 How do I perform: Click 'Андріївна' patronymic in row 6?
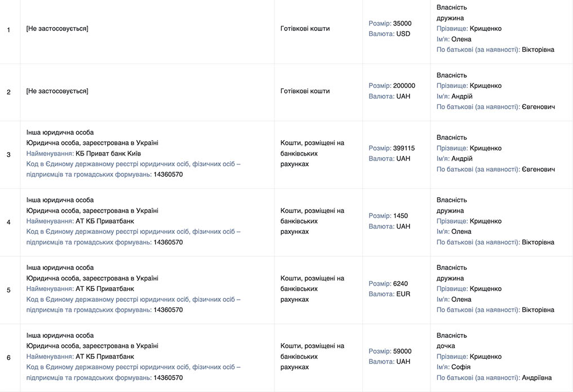coord(537,377)
